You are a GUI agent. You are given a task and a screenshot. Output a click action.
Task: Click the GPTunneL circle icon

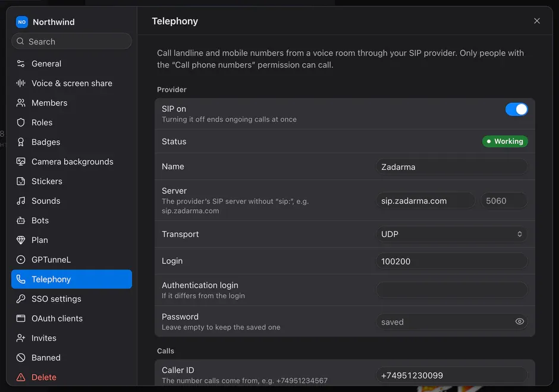[21, 260]
